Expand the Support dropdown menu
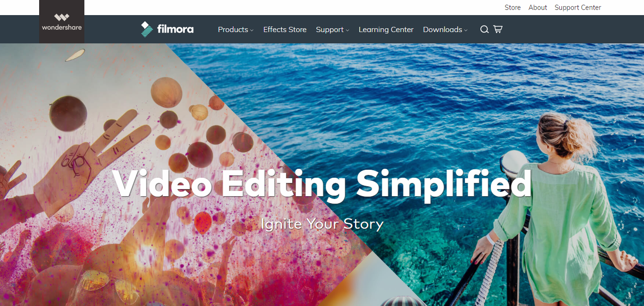644x306 pixels. (x=332, y=29)
